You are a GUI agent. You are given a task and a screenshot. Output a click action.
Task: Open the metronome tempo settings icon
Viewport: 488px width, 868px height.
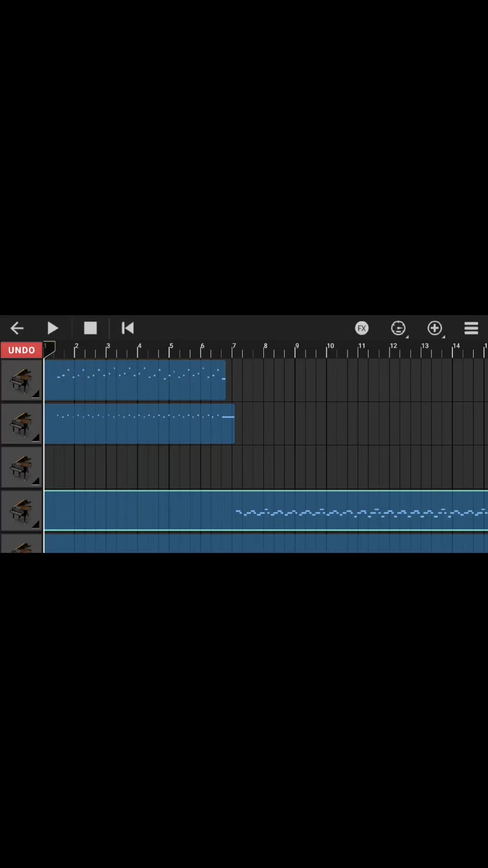[399, 328]
